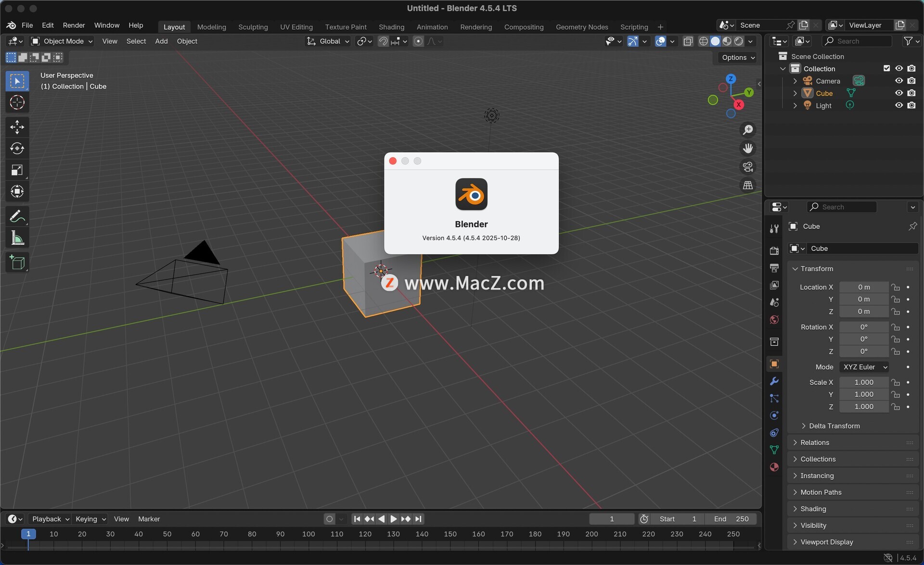Toggle camera view icon in viewport
Image resolution: width=924 pixels, height=565 pixels.
[x=748, y=167]
